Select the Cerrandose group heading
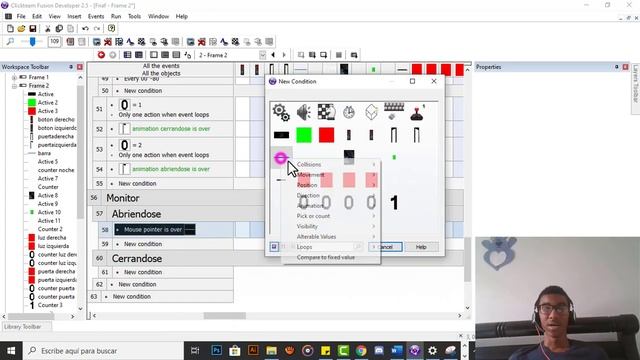640x360 pixels. 137,259
